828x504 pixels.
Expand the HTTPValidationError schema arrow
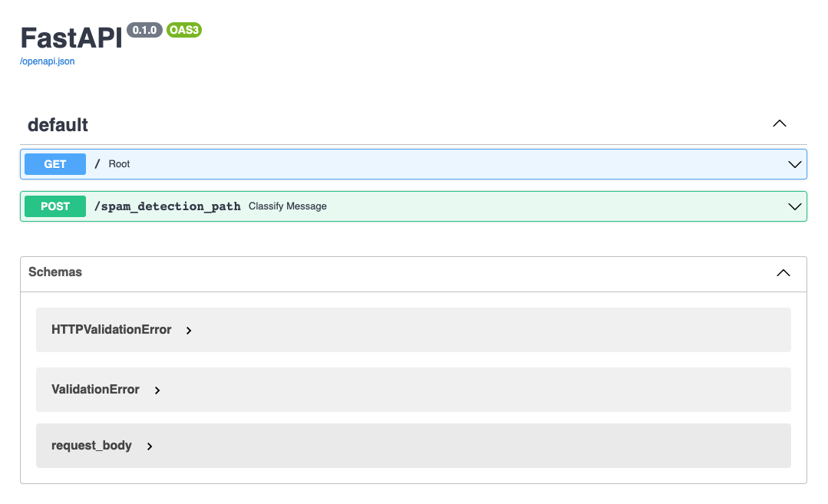click(189, 331)
